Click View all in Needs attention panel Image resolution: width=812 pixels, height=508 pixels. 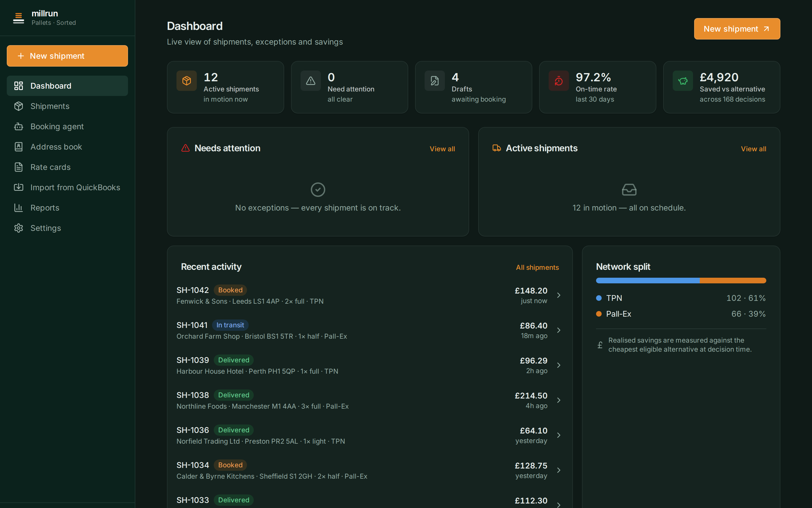click(442, 149)
